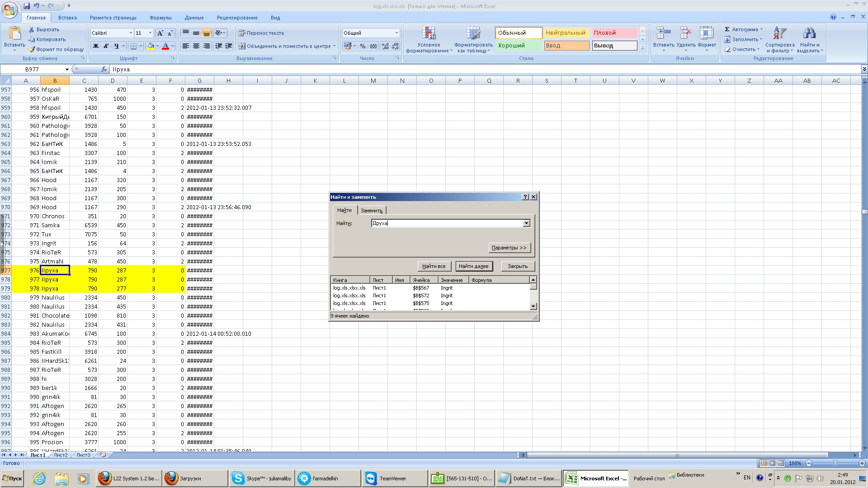Click Merge and Center cells icon

click(242, 46)
